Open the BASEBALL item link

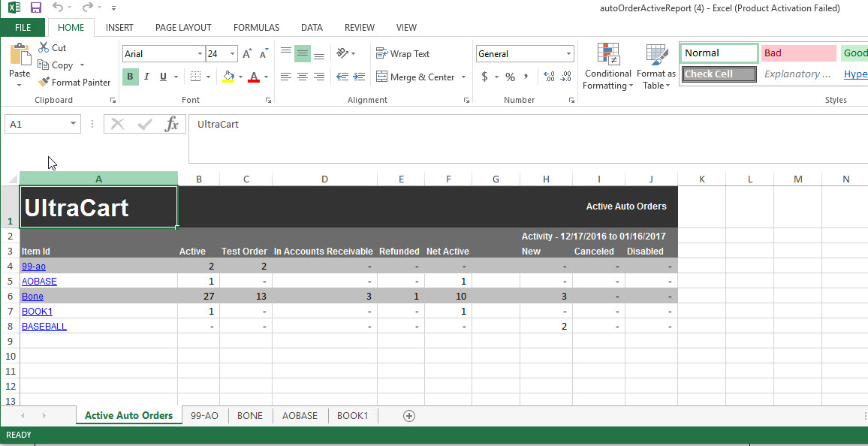44,326
